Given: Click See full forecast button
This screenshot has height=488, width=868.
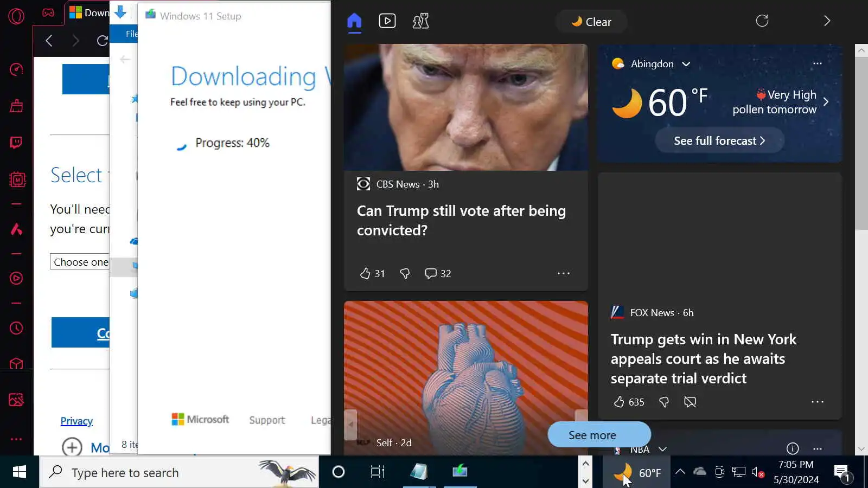Looking at the screenshot, I should pyautogui.click(x=719, y=141).
